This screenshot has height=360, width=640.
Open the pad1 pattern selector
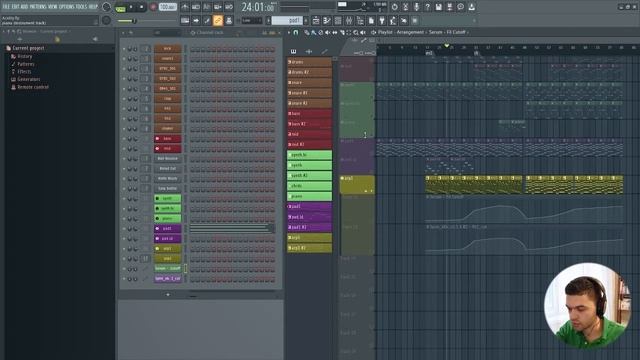(x=288, y=20)
